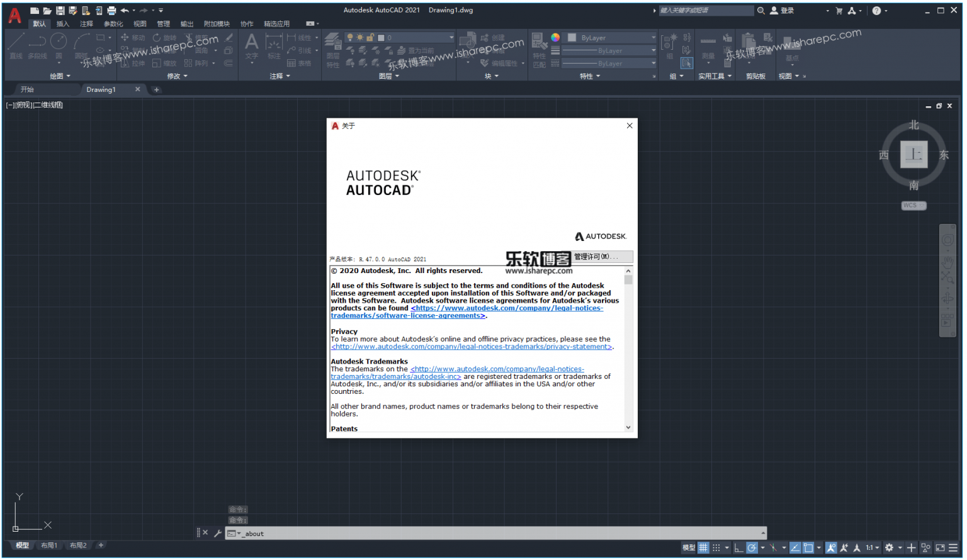Toggle isolate objects icon in status bar
Image resolution: width=967 pixels, height=560 pixels.
tap(925, 548)
